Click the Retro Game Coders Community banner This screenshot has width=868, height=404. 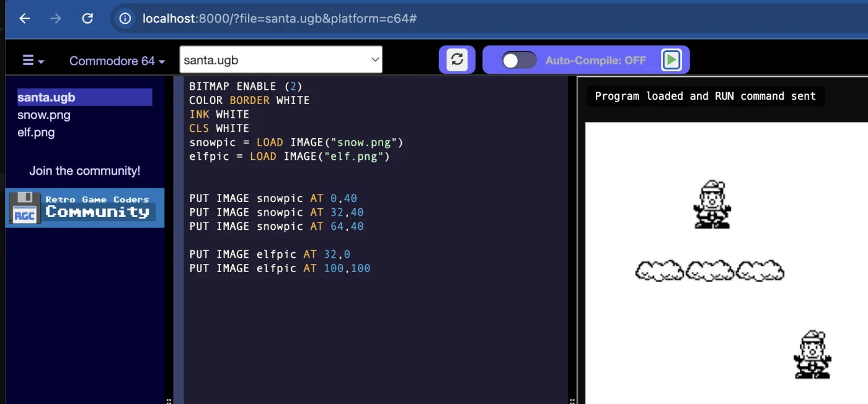click(x=85, y=208)
